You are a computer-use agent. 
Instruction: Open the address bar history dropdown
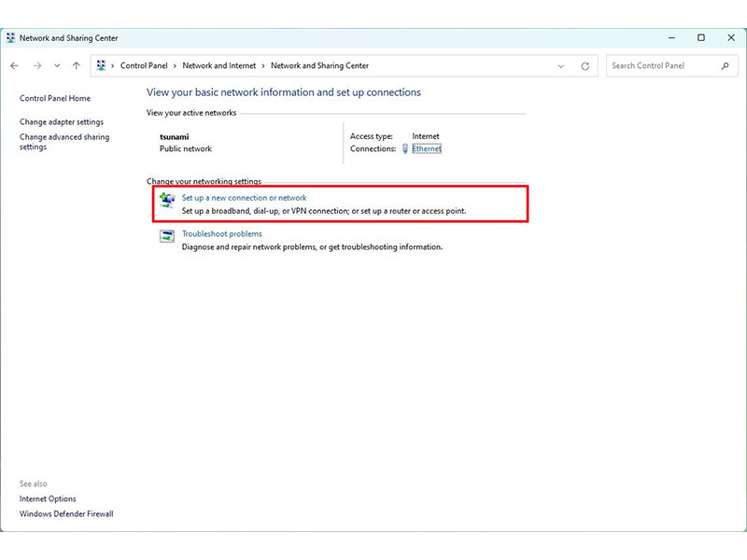tap(561, 66)
